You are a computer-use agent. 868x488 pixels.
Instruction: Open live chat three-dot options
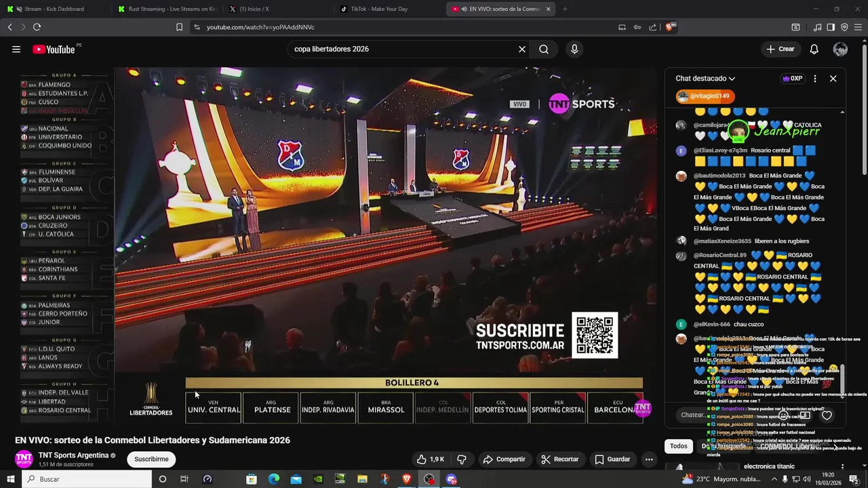coord(815,79)
